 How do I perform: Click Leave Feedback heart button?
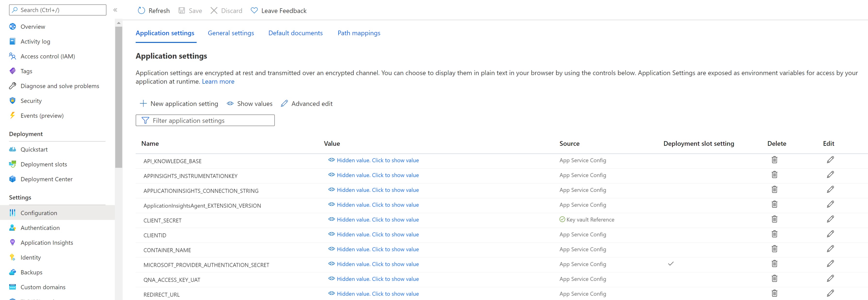coord(279,10)
